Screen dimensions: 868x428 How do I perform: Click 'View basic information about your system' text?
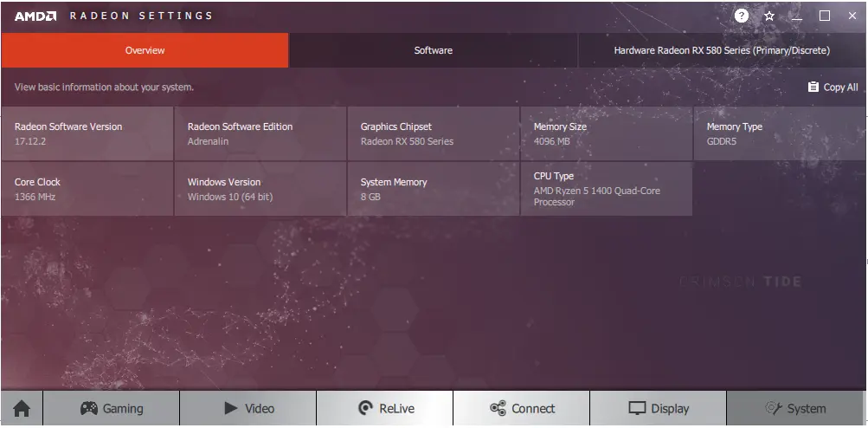(104, 87)
